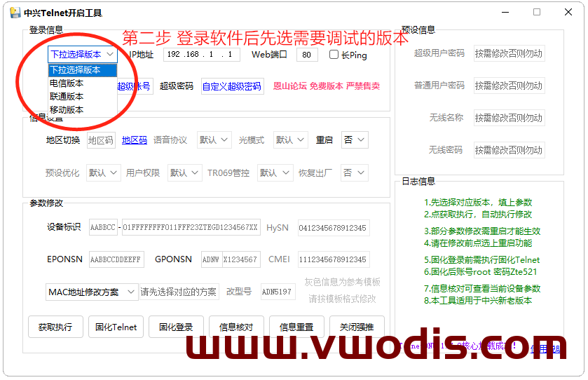This screenshot has height=380, width=588.
Task: Click the app icon in title bar
Action: (x=15, y=13)
